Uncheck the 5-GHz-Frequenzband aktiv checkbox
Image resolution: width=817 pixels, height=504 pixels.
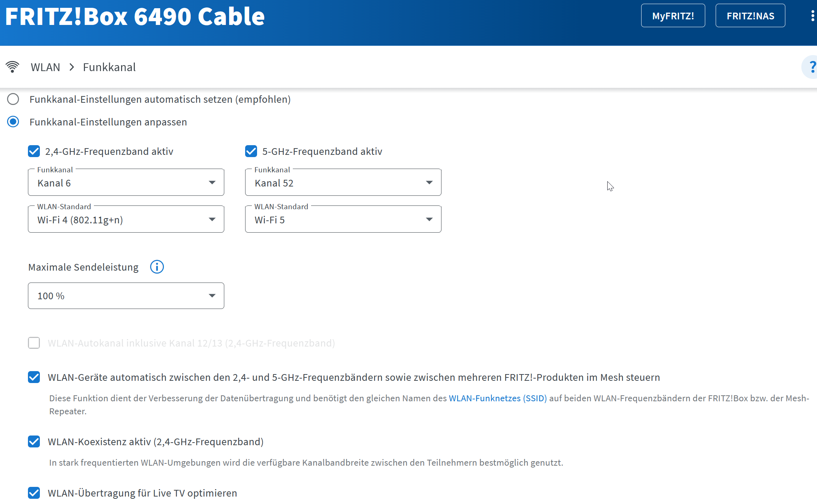tap(251, 151)
